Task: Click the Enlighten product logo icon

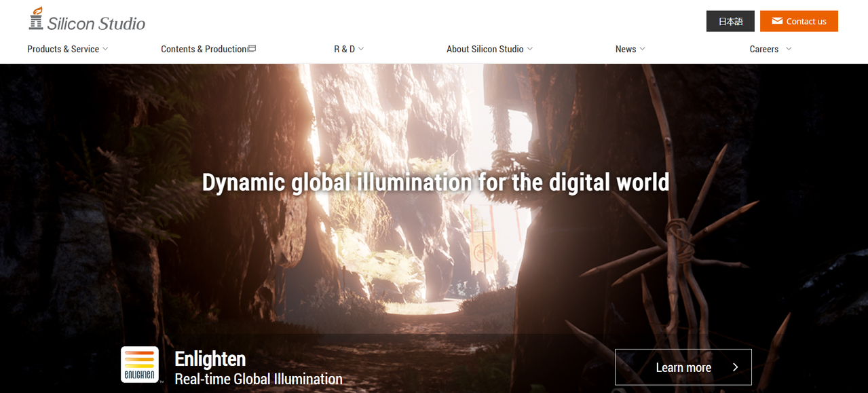Action: pos(140,365)
